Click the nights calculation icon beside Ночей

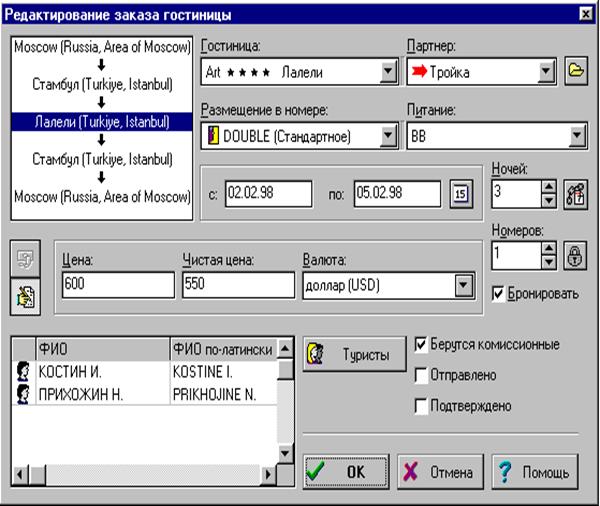pos(575,193)
